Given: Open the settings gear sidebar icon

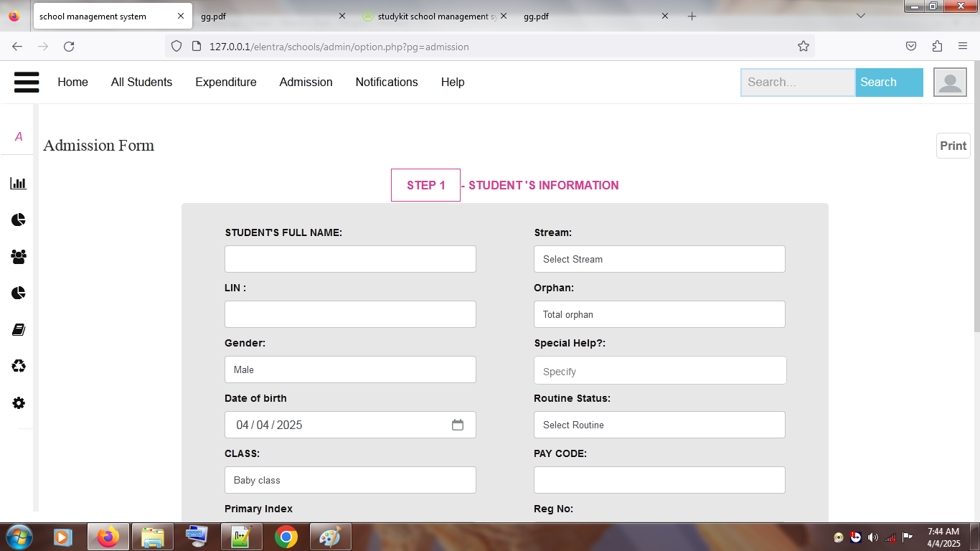Looking at the screenshot, I should [18, 403].
